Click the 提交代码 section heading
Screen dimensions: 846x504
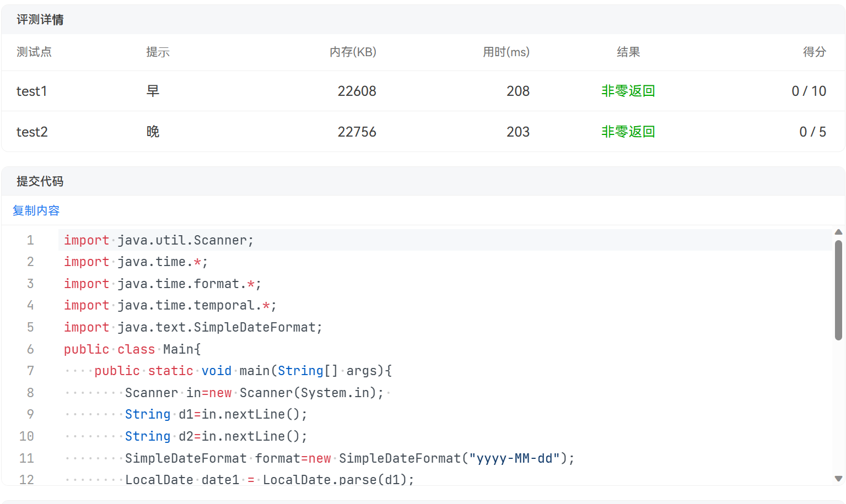(40, 181)
